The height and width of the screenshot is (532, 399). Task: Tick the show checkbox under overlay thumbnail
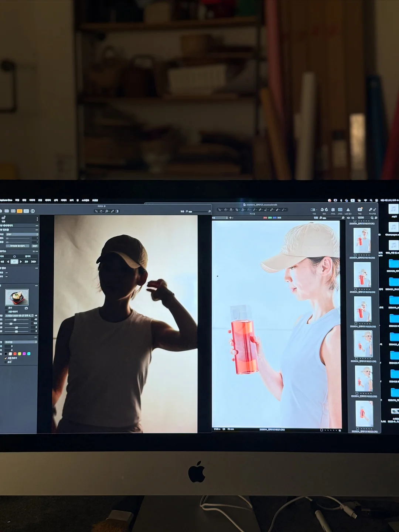point(6,308)
